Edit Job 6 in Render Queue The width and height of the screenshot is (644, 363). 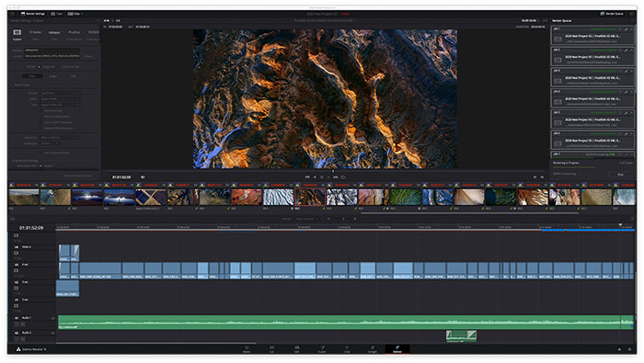(626, 134)
